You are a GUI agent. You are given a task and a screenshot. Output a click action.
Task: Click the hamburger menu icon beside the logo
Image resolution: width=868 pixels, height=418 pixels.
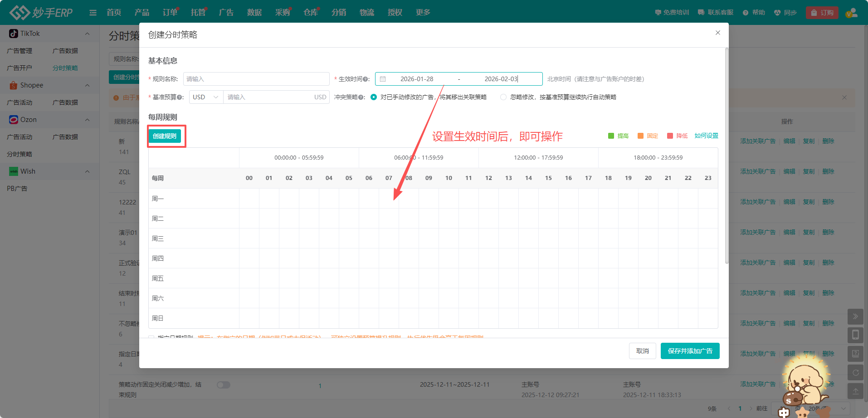pos(93,13)
